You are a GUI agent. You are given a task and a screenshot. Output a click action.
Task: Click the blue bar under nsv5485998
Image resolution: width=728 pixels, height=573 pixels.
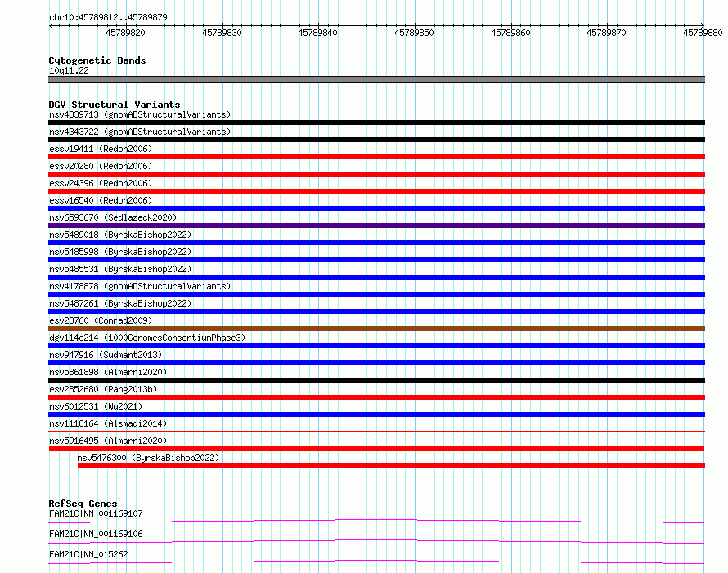click(x=376, y=260)
